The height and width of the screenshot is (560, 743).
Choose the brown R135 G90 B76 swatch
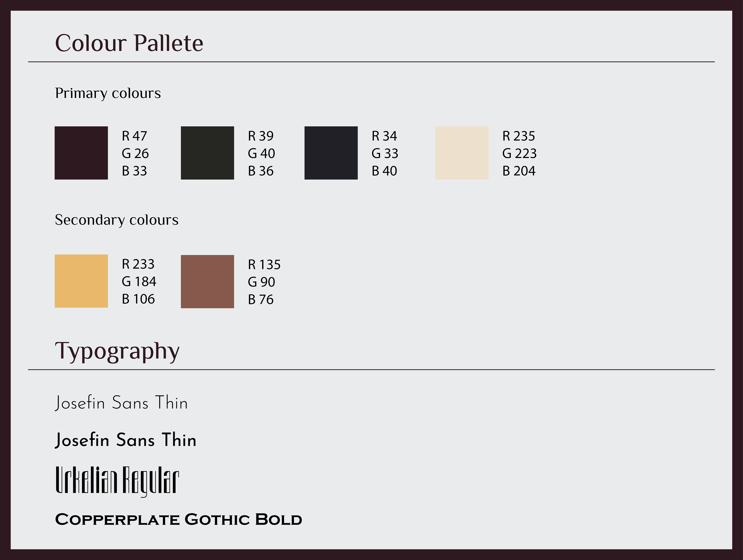click(x=207, y=282)
